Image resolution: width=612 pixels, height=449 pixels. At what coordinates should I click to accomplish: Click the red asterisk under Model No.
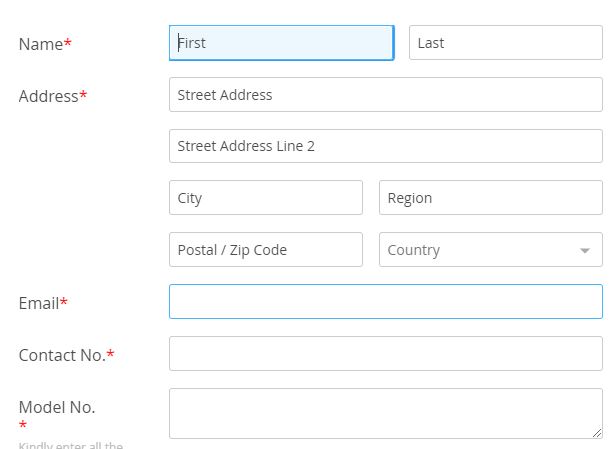(x=23, y=427)
